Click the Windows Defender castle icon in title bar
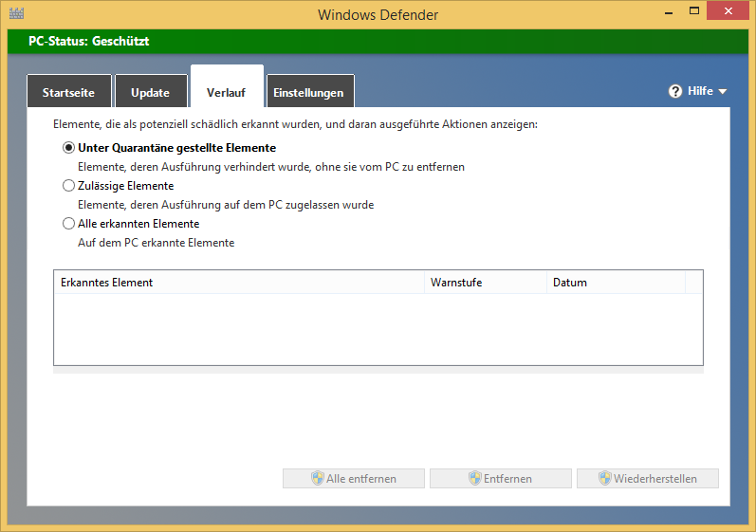 coord(16,13)
